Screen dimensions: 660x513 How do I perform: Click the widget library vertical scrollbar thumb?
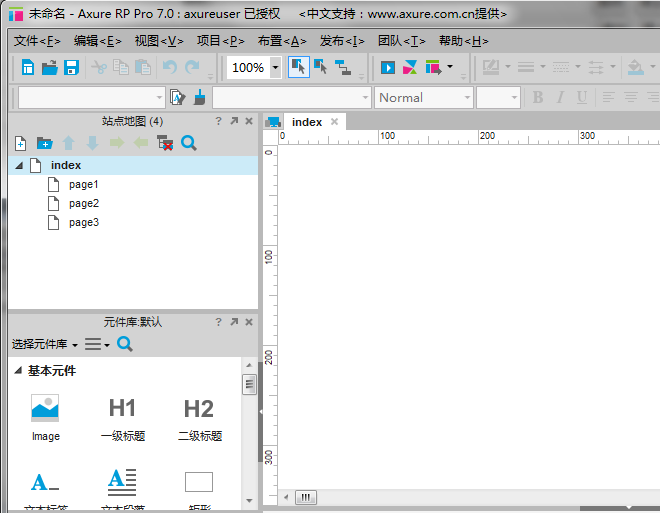249,385
